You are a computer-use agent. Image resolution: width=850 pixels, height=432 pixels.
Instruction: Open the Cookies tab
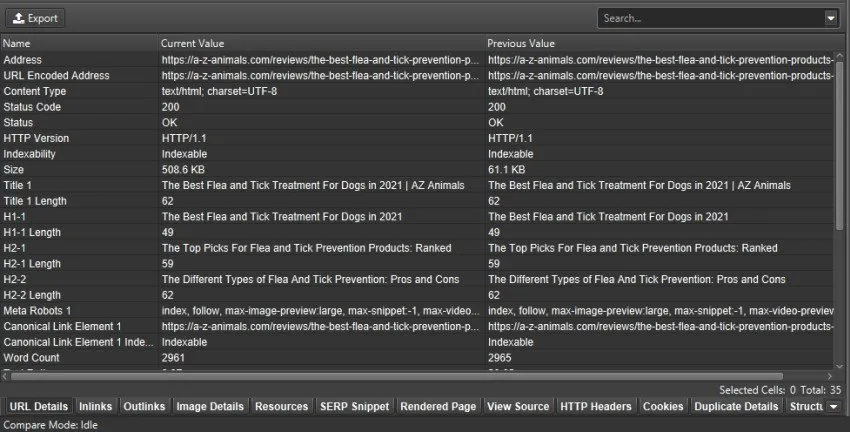click(664, 407)
